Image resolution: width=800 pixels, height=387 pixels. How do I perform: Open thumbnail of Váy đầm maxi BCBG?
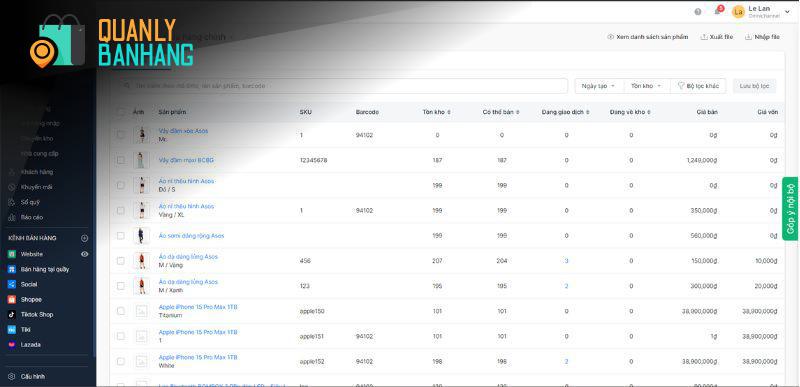(x=141, y=160)
